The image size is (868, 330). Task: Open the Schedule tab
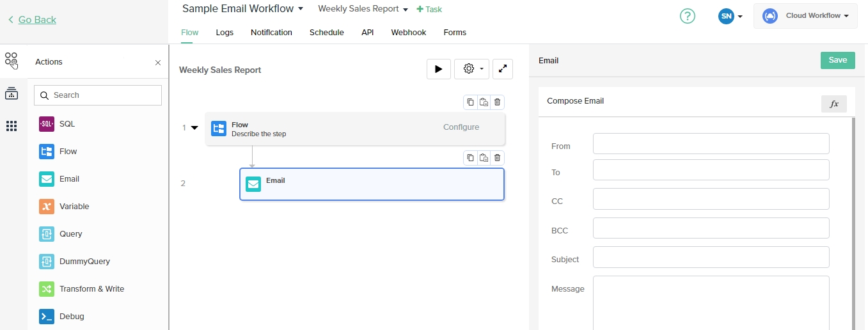tap(326, 33)
